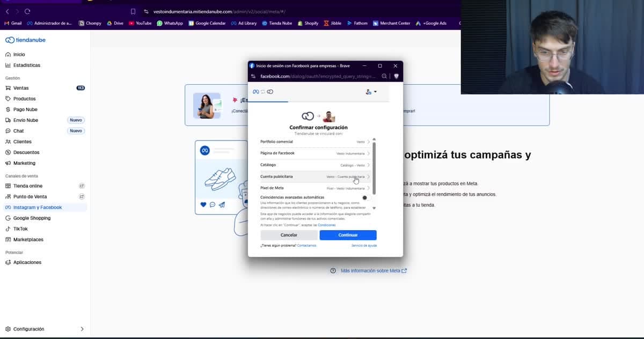Click the bookmark icon in the address bar
The image size is (644, 339).
click(133, 11)
